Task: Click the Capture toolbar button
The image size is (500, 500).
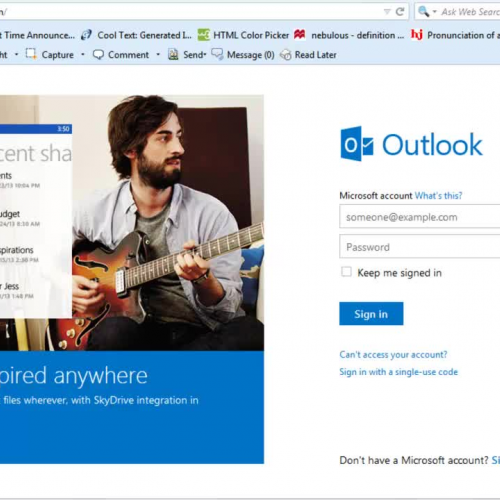Action: coord(58,55)
